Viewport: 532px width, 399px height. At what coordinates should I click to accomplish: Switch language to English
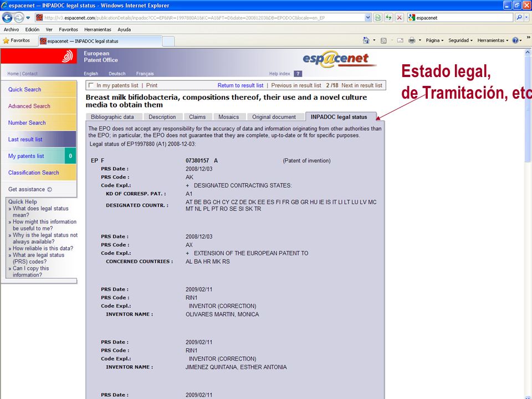tap(91, 74)
